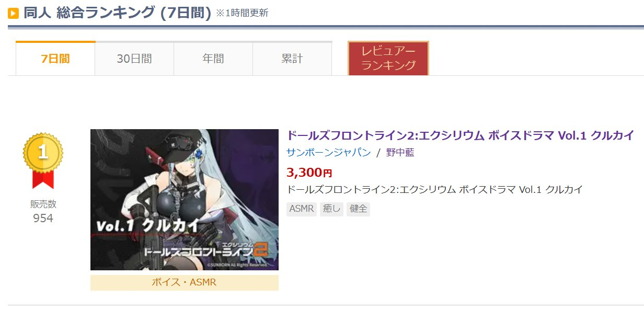Screen dimensions: 644x309
Task: Open voice actor 野中藍 link
Action: (x=400, y=153)
